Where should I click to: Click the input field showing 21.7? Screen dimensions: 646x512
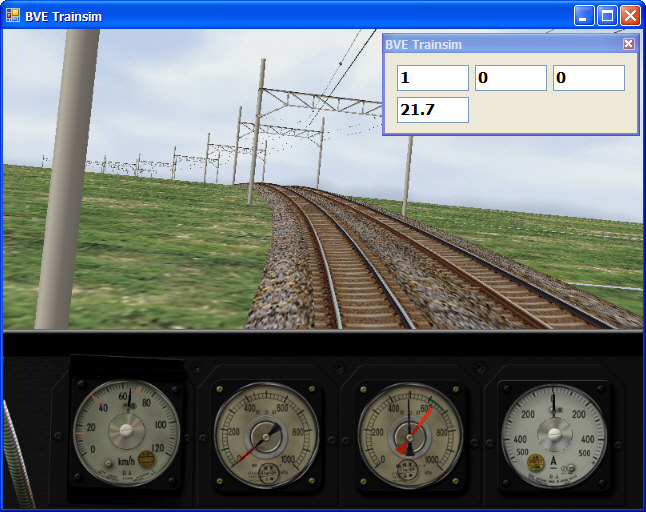point(432,110)
